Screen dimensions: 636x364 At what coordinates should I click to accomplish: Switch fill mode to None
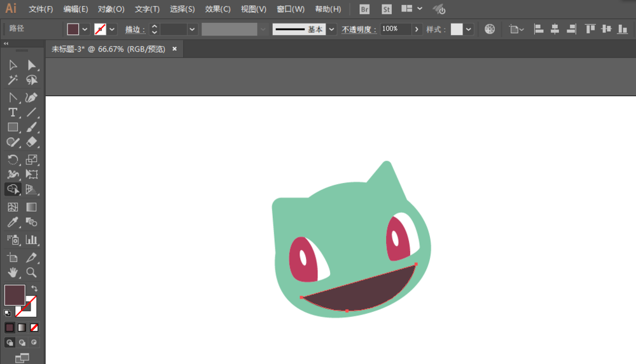coord(34,328)
